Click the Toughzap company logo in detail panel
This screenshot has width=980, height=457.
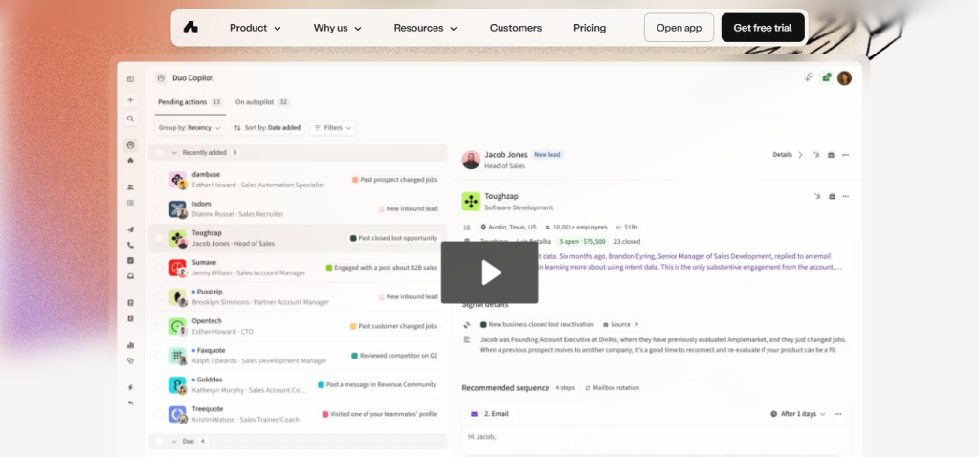471,201
